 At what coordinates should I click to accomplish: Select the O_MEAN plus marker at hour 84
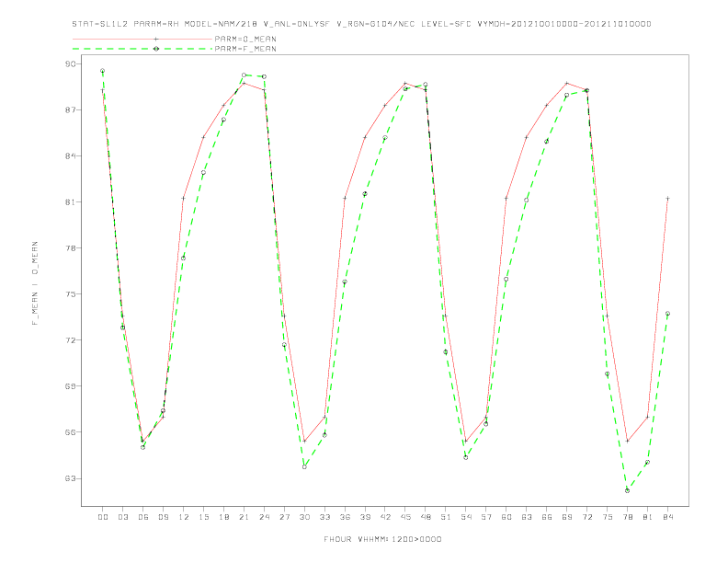tap(667, 199)
